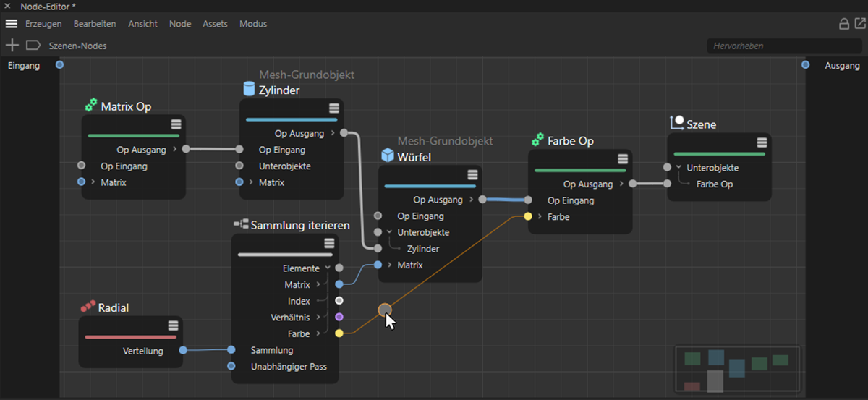Click the lock icon in top right
Viewport: 868px width, 400px height.
coord(843,24)
